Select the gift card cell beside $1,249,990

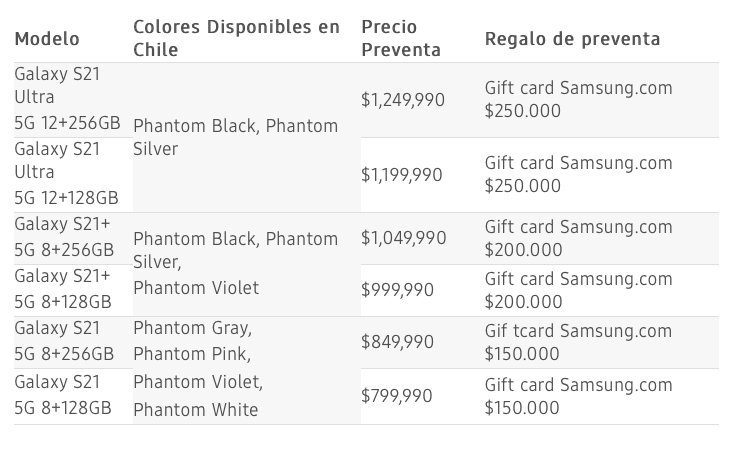578,99
